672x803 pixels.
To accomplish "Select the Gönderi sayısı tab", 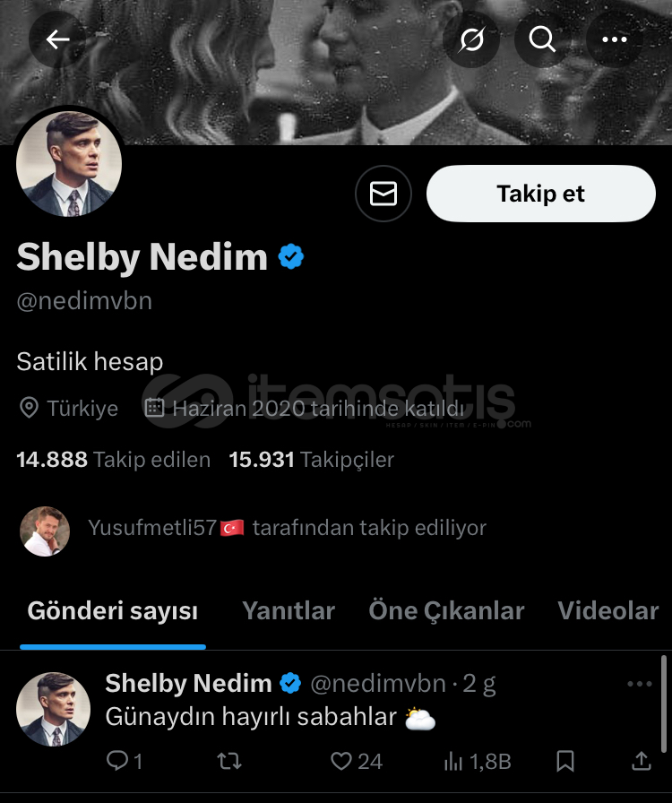I will coord(113,611).
